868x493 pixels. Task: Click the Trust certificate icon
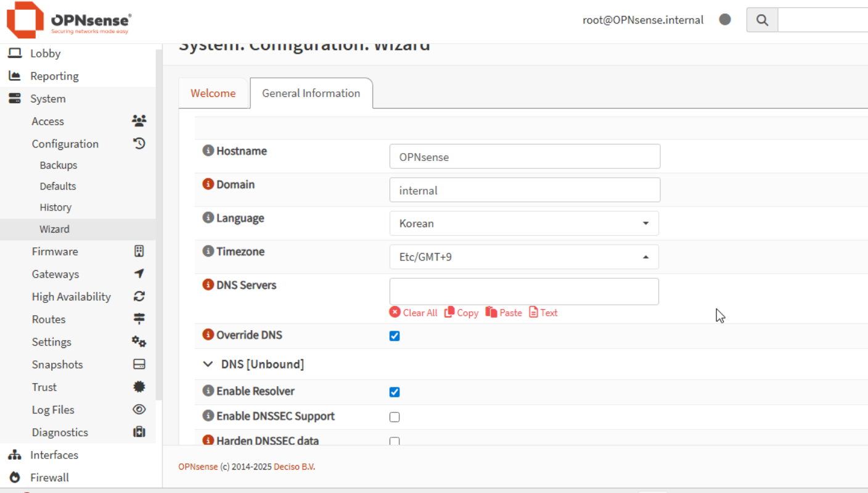(139, 387)
